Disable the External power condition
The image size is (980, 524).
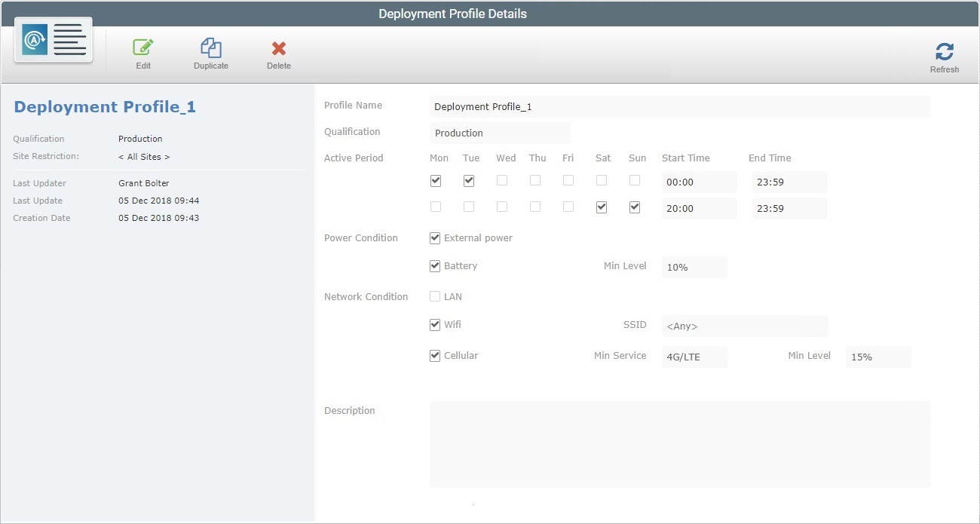(435, 237)
